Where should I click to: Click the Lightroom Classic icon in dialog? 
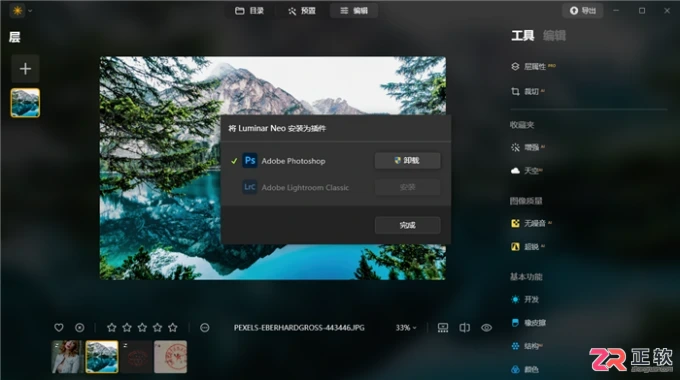[x=250, y=187]
